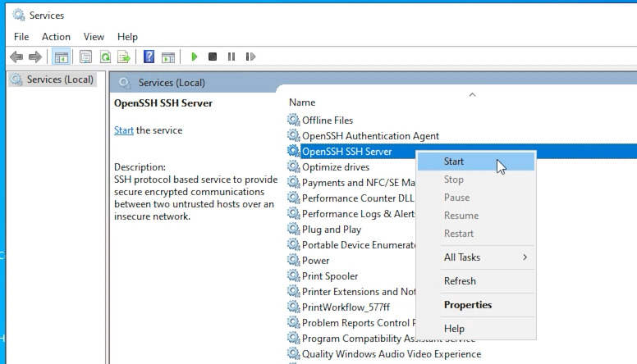Click the Back arrow toolbar icon

click(x=16, y=57)
